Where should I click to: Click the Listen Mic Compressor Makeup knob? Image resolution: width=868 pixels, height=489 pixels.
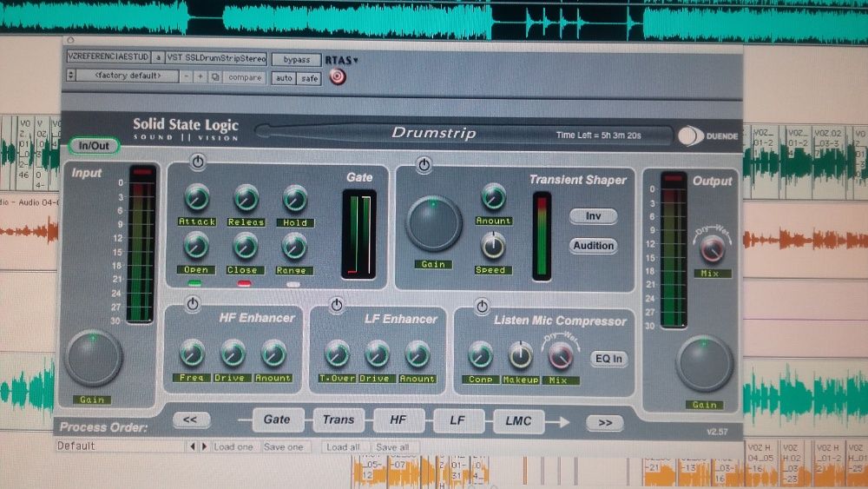pos(520,355)
